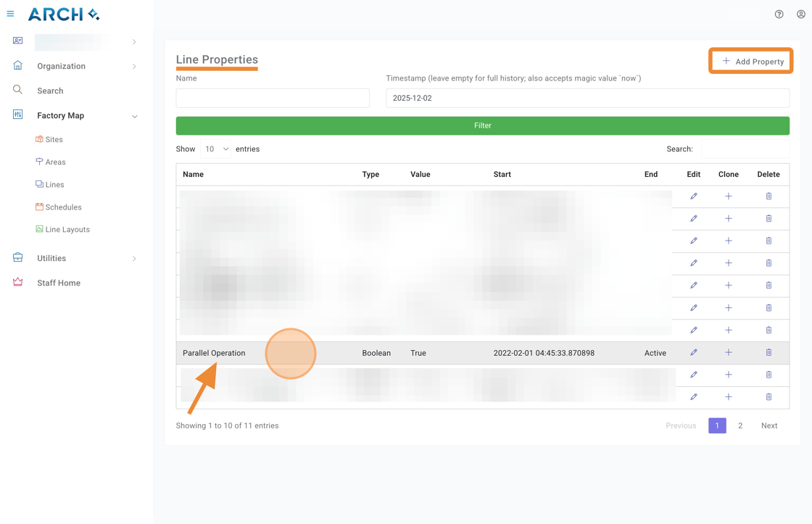Edit the Parallel Operation property
Viewport: 812px width, 524px height.
point(693,353)
